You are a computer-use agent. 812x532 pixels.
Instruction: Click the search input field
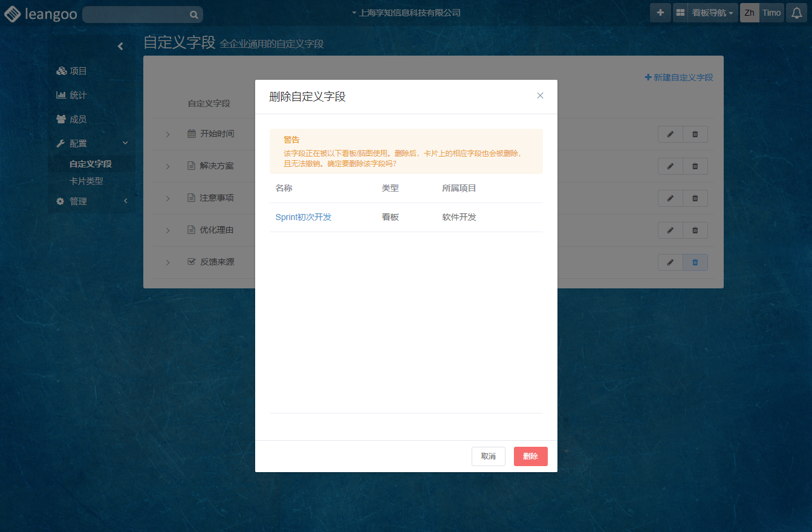136,15
